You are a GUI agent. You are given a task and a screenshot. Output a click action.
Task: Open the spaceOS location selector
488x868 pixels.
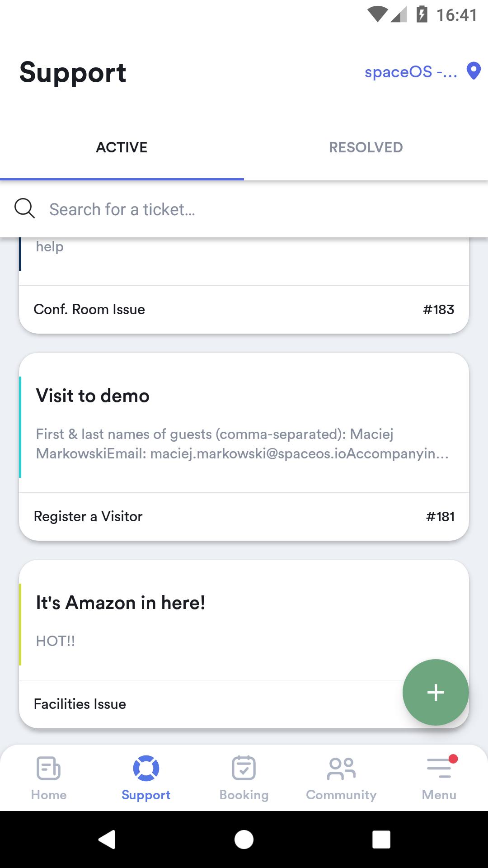(411, 72)
